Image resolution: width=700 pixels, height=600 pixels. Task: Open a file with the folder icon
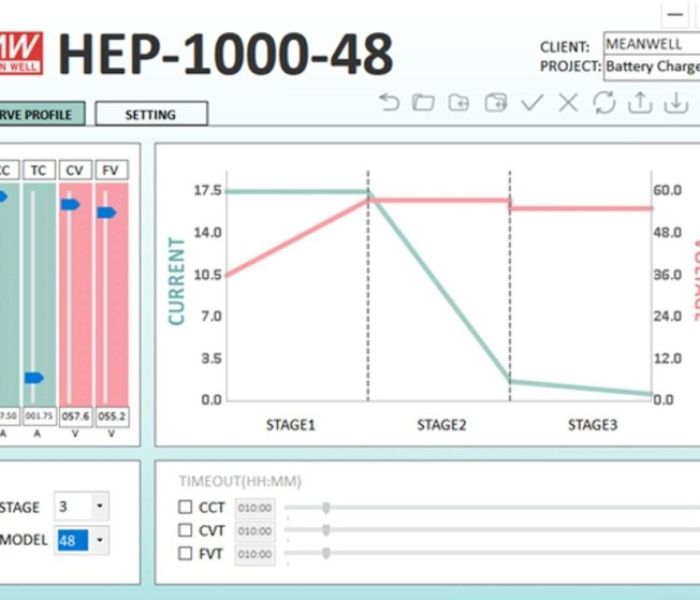click(x=423, y=102)
